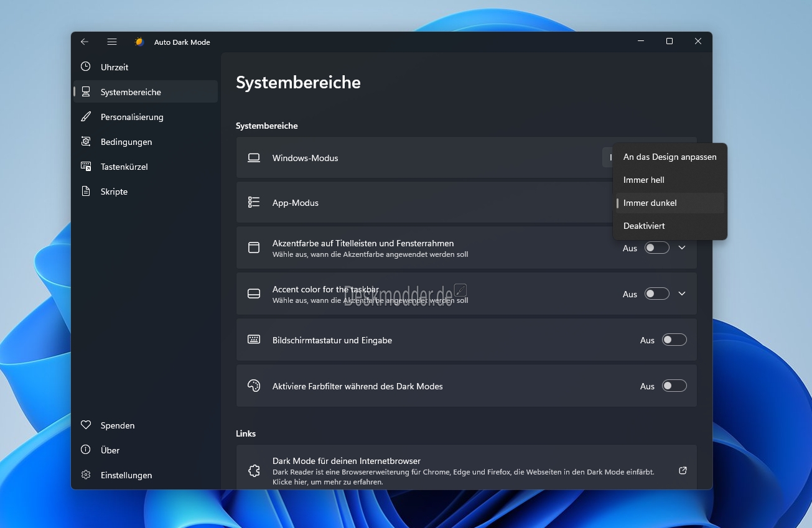This screenshot has width=812, height=528.
Task: Click the info icon beside Über
Action: coord(86,450)
